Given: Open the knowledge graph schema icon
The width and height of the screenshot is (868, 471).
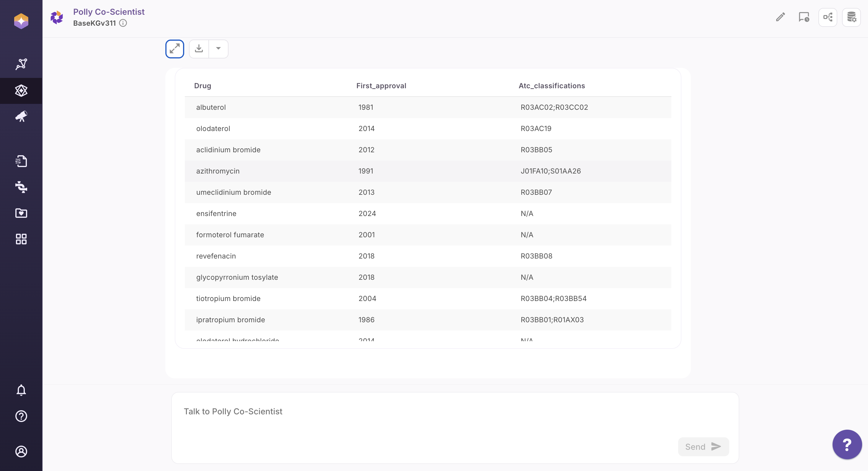Looking at the screenshot, I should [828, 17].
